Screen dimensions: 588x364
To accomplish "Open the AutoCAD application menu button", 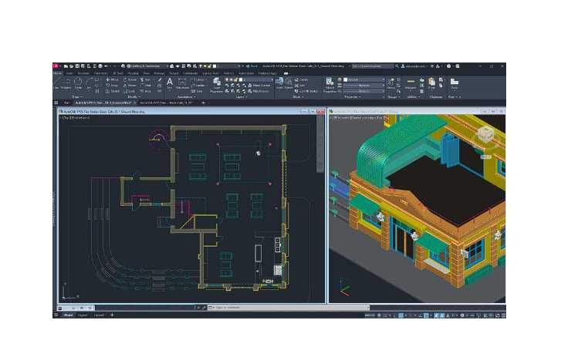I will pyautogui.click(x=56, y=66).
